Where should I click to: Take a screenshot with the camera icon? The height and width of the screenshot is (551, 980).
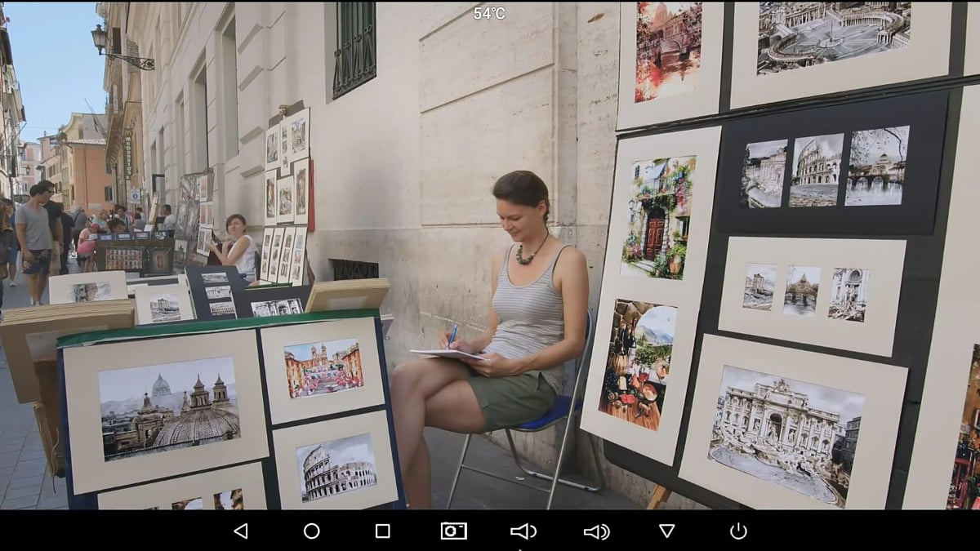(x=453, y=531)
